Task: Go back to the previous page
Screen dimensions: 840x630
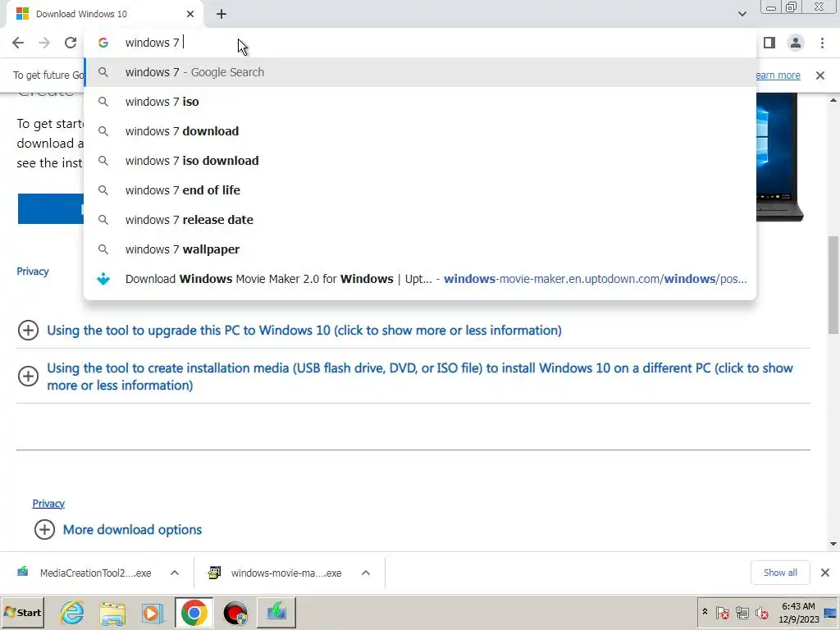Action: tap(18, 43)
